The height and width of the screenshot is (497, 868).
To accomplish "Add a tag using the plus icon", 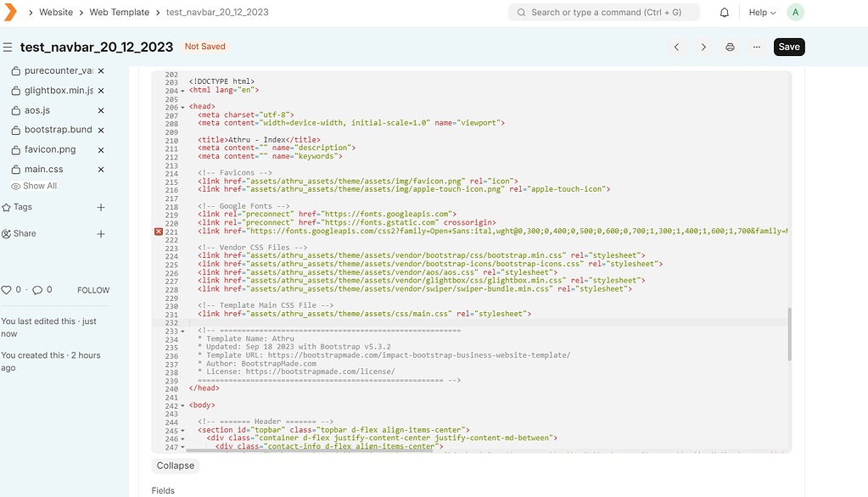I will tap(101, 206).
